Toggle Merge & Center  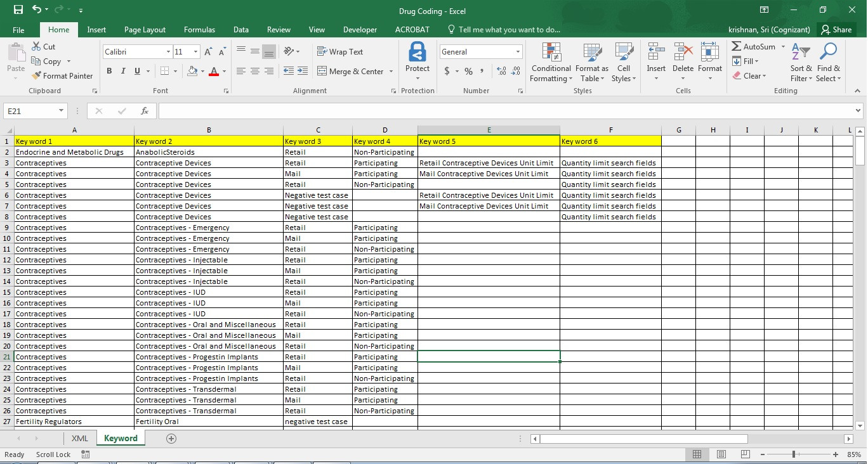[x=351, y=71]
